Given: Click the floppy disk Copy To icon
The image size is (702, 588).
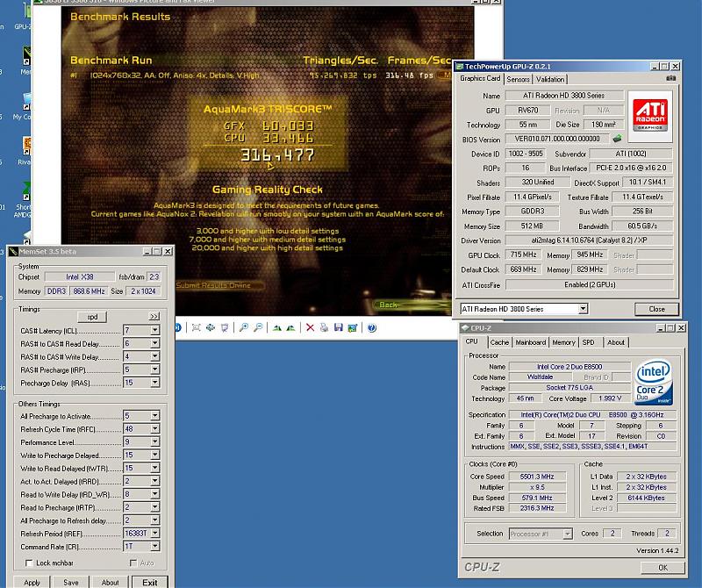Looking at the screenshot, I should tap(339, 328).
